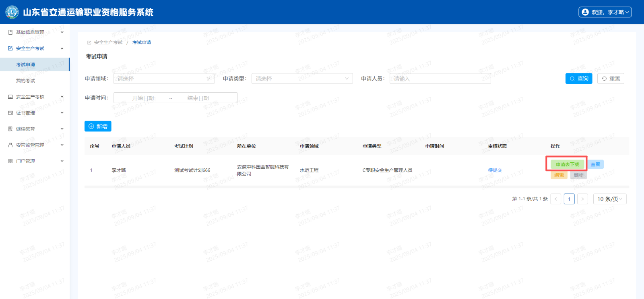Click the 考试计划 column header
The height and width of the screenshot is (299, 644).
[184, 146]
